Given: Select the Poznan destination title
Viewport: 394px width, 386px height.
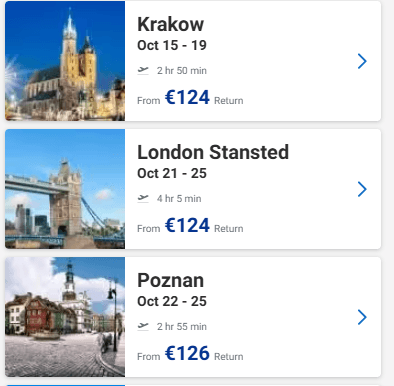Looking at the screenshot, I should tap(170, 280).
